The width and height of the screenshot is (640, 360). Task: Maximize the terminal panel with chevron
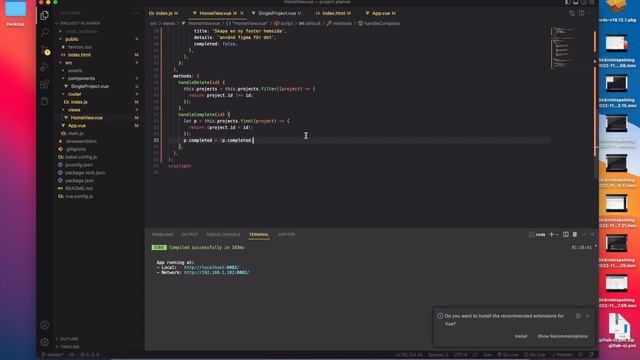(584, 234)
